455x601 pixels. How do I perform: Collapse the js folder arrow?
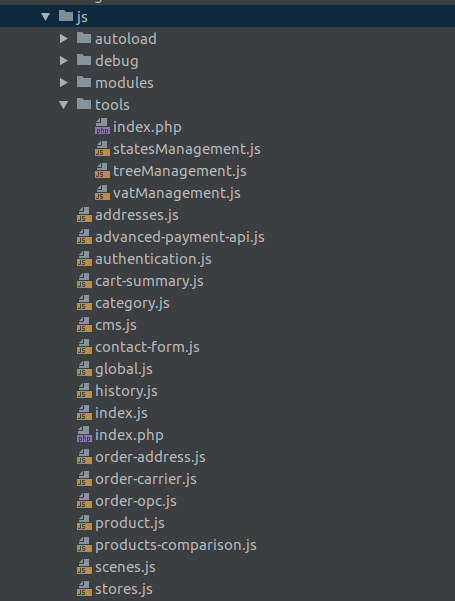[46, 16]
